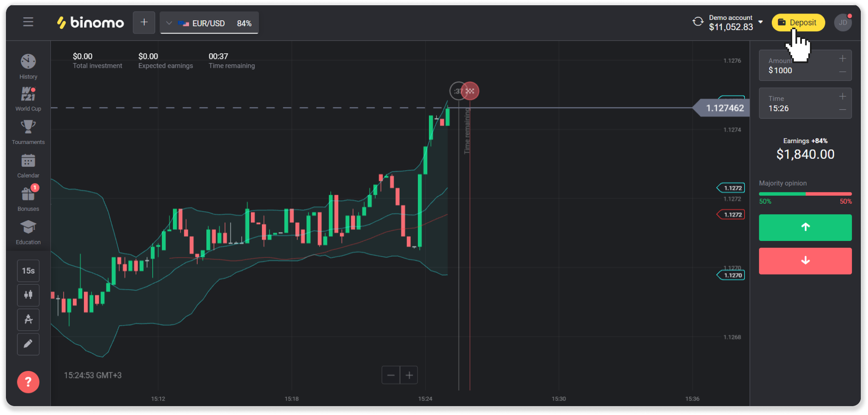Click the red help question button

click(x=28, y=382)
